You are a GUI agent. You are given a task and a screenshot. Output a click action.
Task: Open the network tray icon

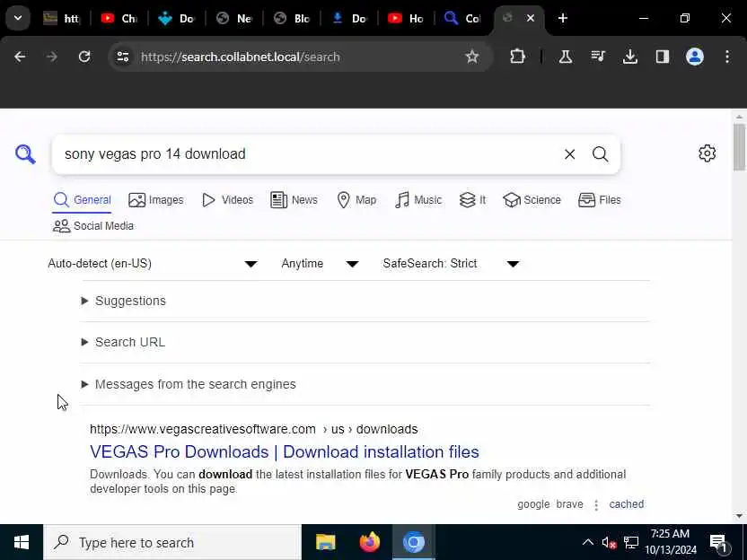tap(631, 542)
